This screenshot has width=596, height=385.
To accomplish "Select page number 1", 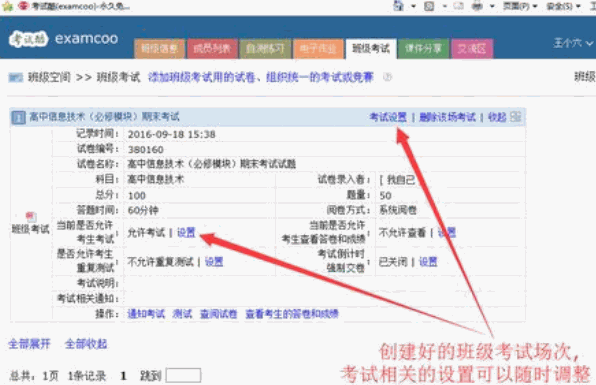I will click(x=123, y=376).
